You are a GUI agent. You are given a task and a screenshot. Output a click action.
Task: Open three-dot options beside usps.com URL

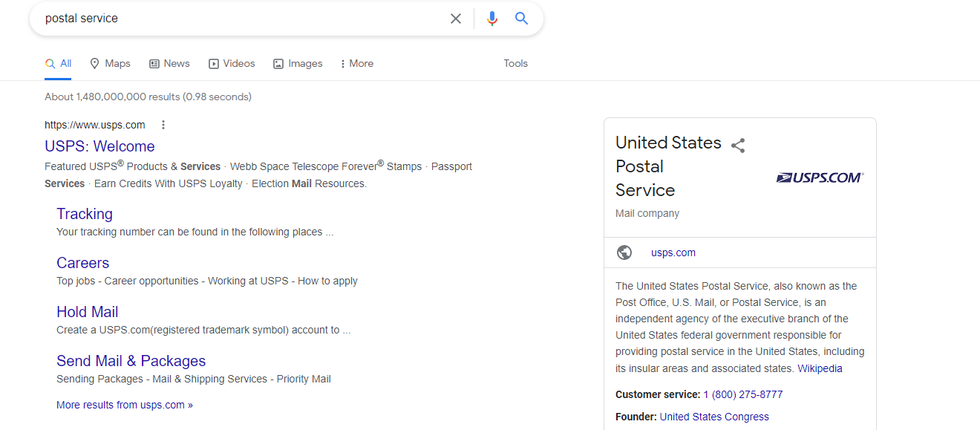163,125
